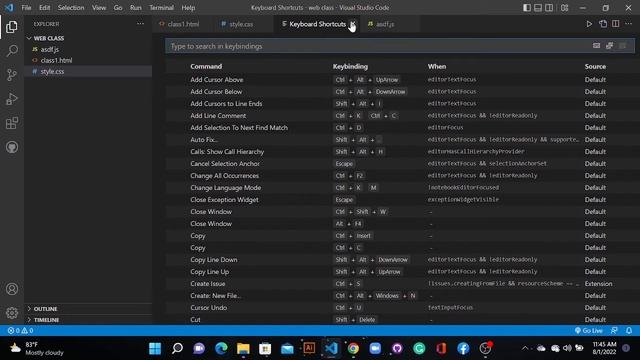Open the Source Control view

click(x=12, y=75)
